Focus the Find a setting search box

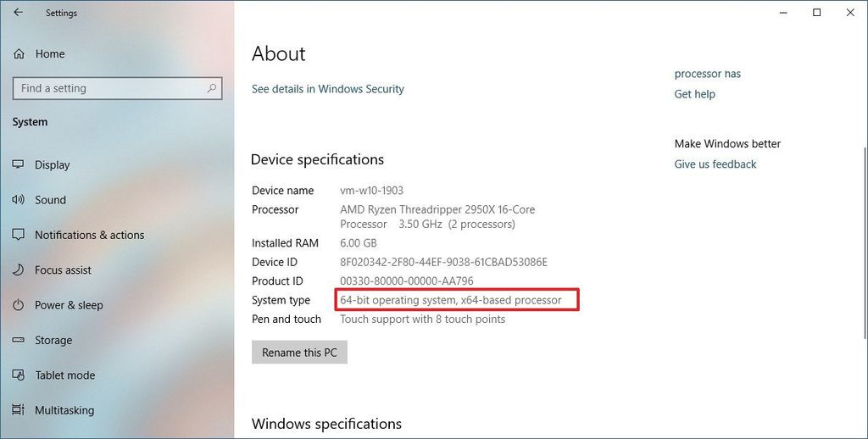108,88
